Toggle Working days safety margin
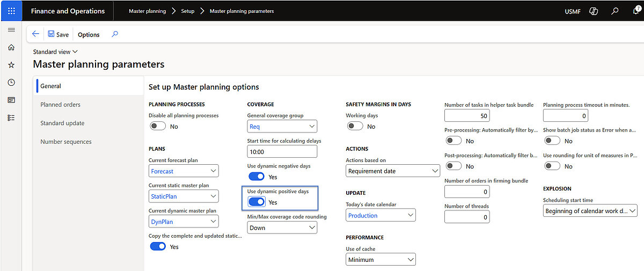Image resolution: width=644 pixels, height=271 pixels. (x=355, y=126)
